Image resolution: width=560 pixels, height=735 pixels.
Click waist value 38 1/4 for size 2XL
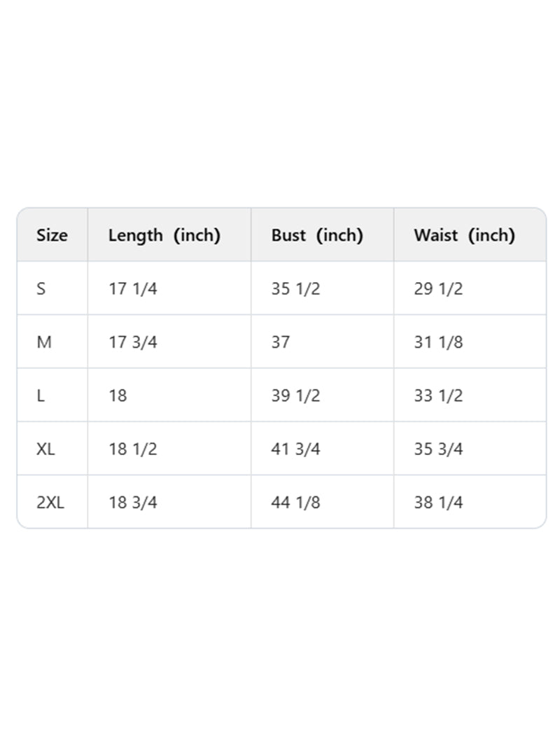point(438,502)
